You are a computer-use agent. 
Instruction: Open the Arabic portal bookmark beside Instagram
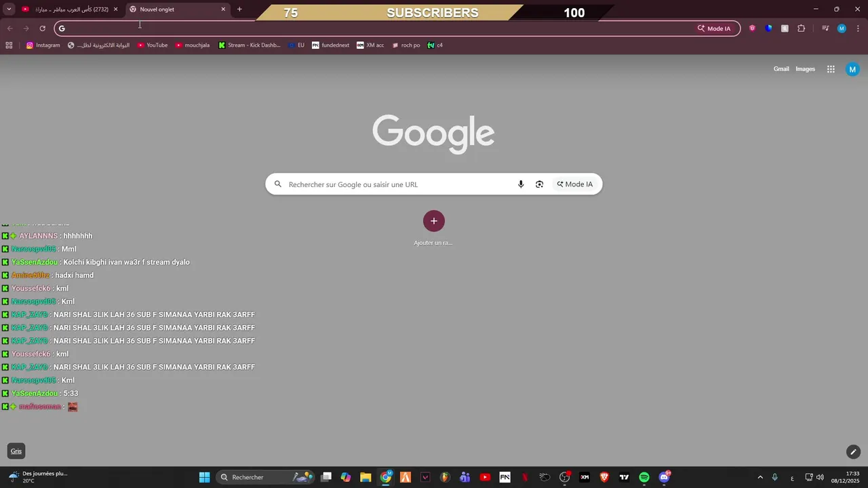pyautogui.click(x=99, y=45)
